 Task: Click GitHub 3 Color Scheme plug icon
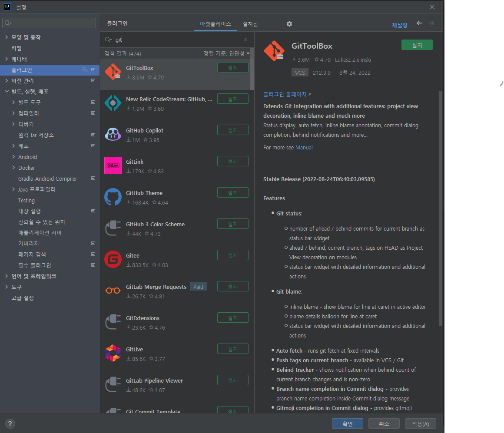click(x=113, y=228)
